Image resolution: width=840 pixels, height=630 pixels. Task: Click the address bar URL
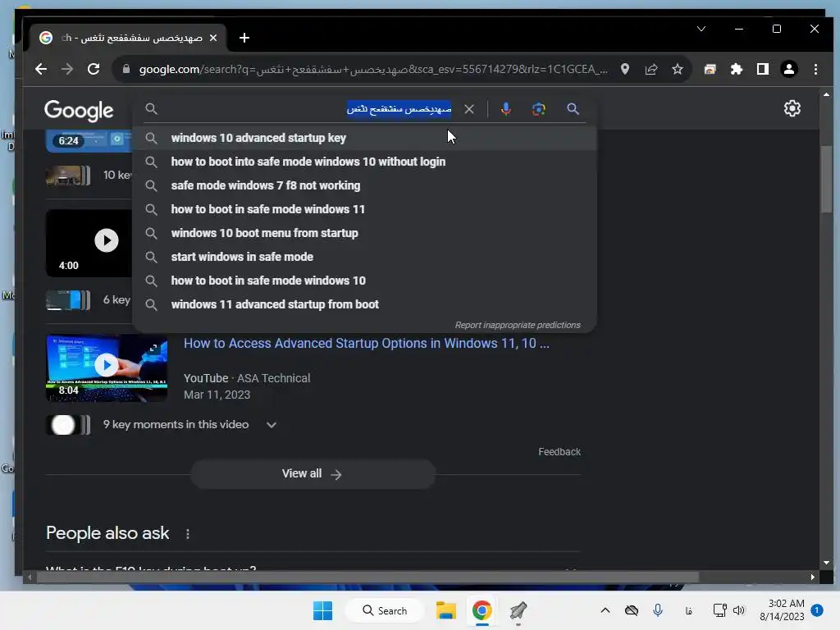tap(373, 69)
